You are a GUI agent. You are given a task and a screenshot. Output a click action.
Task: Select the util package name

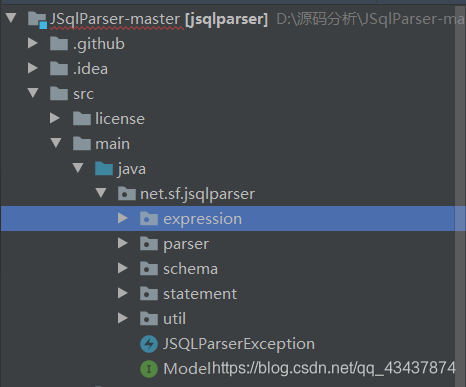coord(174,319)
